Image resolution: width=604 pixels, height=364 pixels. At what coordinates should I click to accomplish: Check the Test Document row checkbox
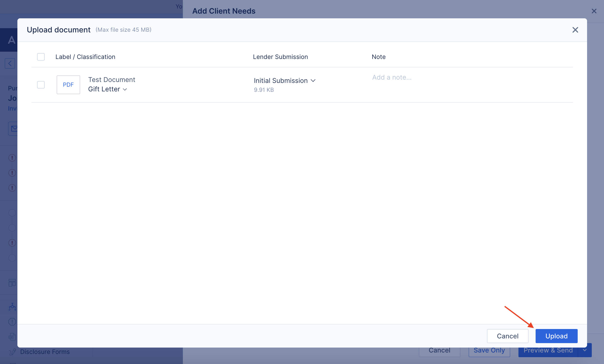41,85
